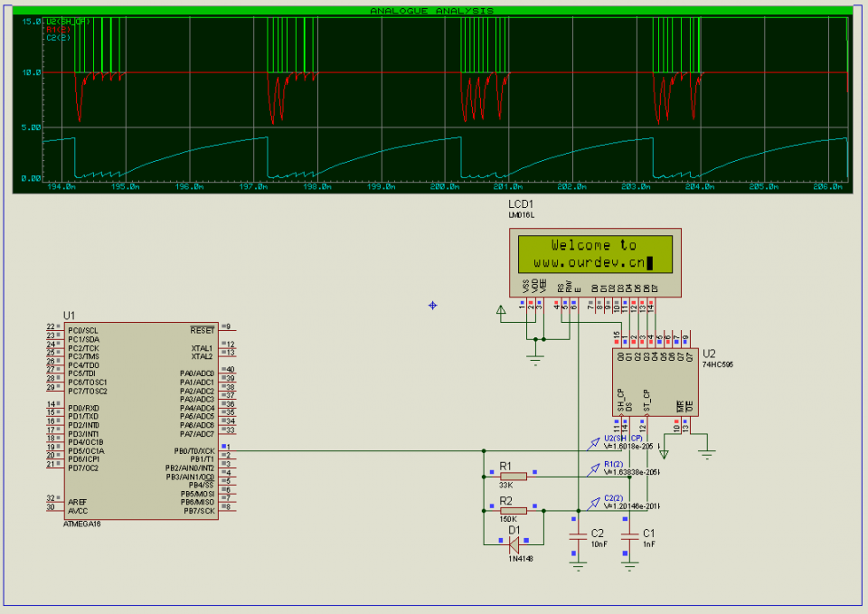Click the 1N4148 diode D1 symbol
The image size is (868, 614).
coord(514,543)
